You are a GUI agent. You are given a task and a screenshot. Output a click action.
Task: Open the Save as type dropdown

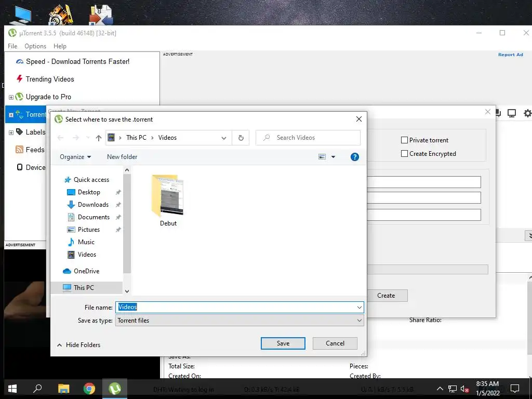(x=240, y=321)
